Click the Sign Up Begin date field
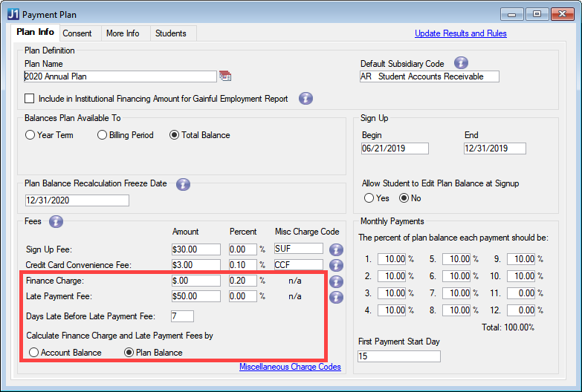The height and width of the screenshot is (392, 582). (x=395, y=148)
